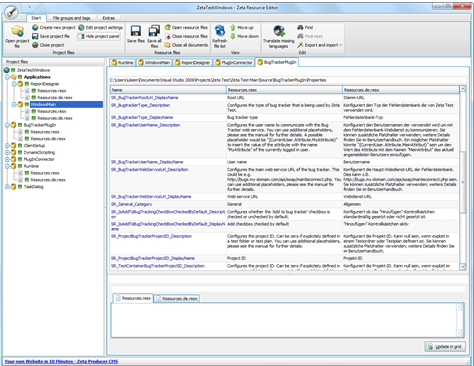Select the lower Resources.resx editor tab

133,298
